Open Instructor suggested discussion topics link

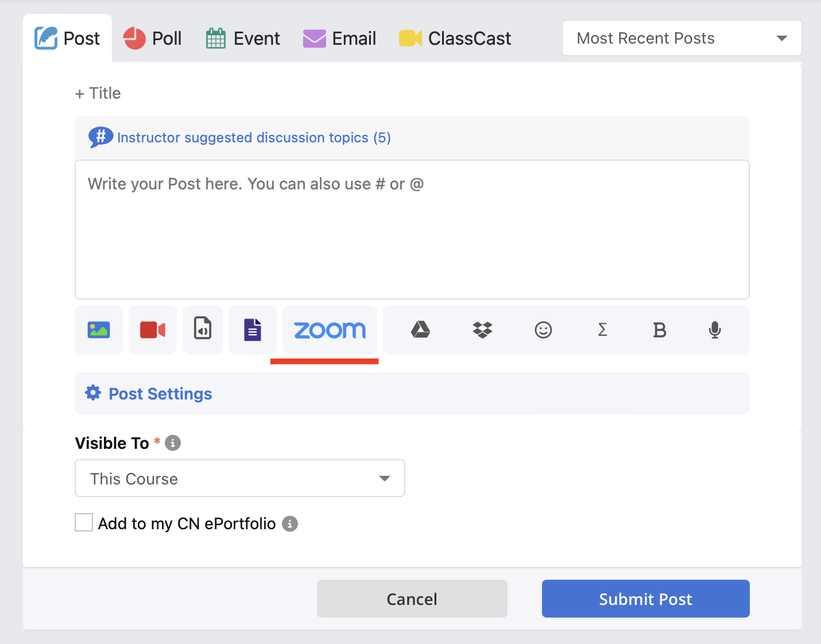click(x=254, y=138)
